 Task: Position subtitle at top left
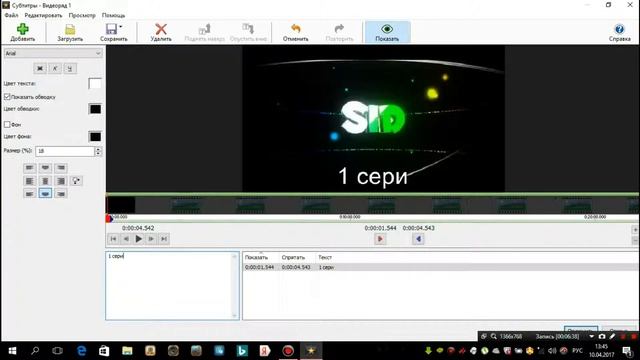[29, 168]
